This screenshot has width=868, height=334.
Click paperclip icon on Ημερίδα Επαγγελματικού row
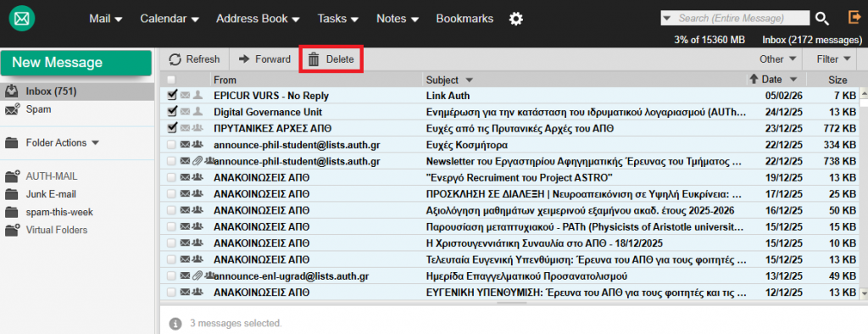tap(197, 276)
